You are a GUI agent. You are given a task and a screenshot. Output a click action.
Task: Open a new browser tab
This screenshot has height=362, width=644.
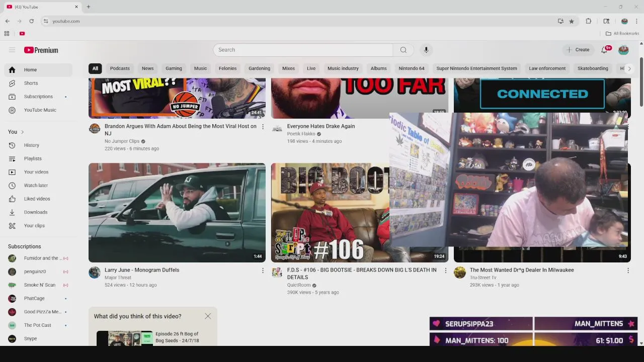click(x=89, y=7)
